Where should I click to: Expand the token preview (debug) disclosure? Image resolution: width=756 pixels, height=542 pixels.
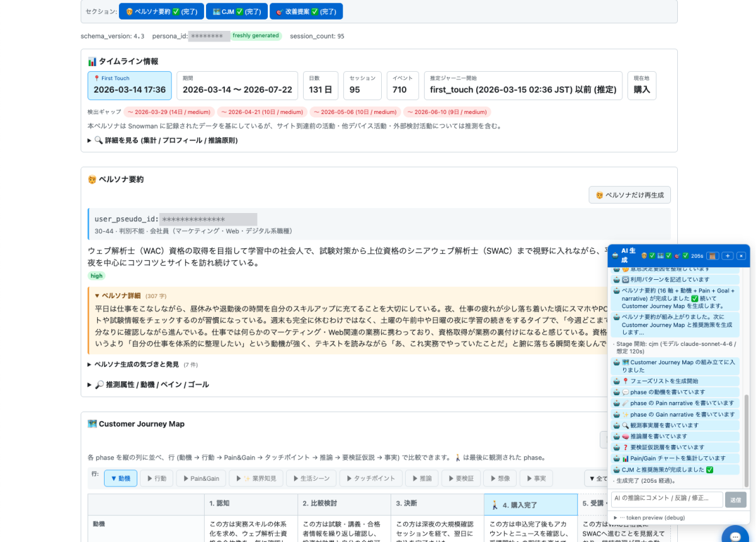coord(649,517)
